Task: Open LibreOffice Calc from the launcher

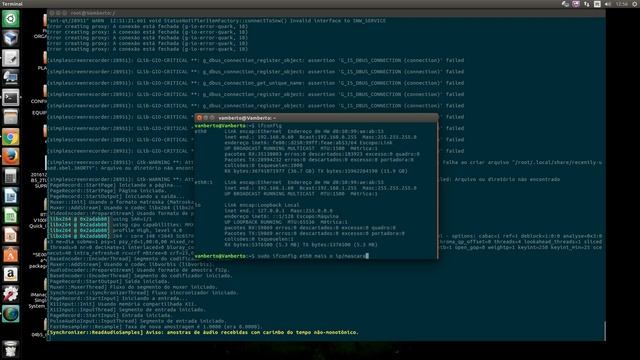Action: (x=11, y=215)
